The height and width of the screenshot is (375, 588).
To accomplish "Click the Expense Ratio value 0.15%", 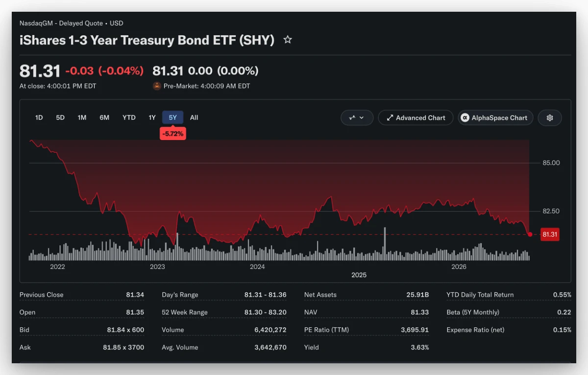I will (x=562, y=330).
